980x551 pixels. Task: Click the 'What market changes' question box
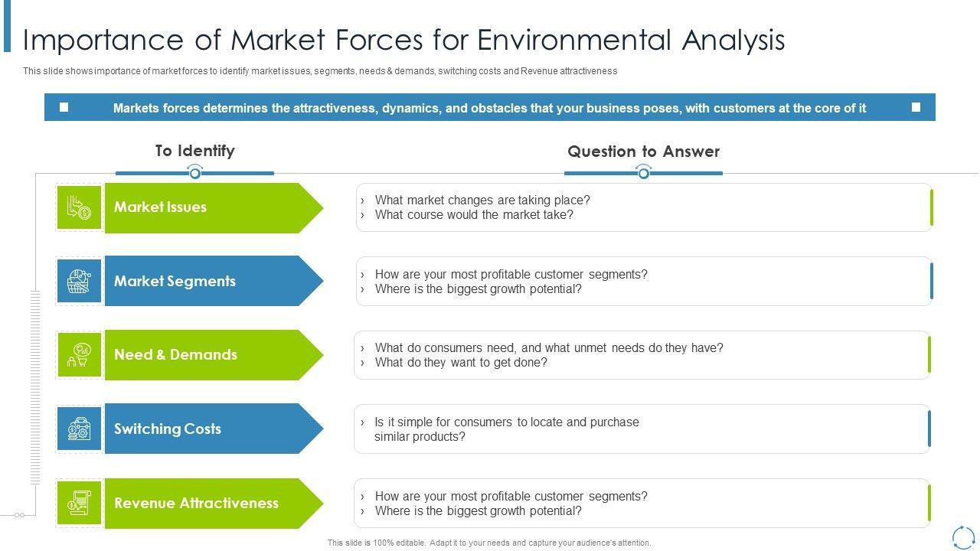pyautogui.click(x=643, y=207)
